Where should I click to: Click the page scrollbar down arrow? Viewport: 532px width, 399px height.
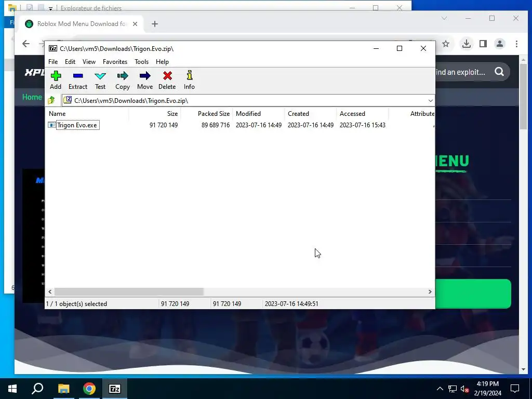[523, 369]
